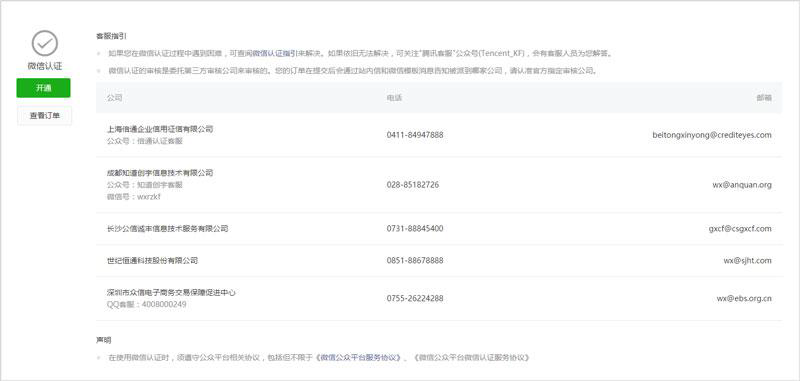Select the 邮箱 column header
This screenshot has height=381, width=800.
click(x=764, y=97)
